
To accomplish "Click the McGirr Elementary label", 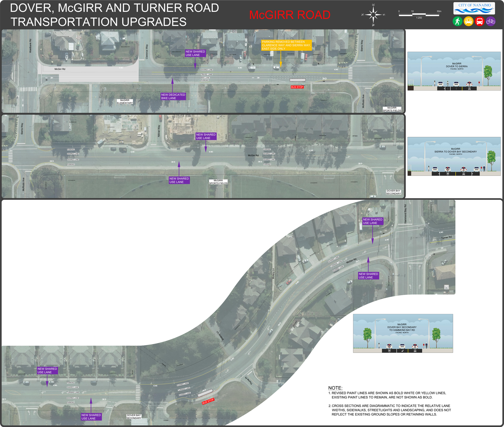I will click(125, 102).
